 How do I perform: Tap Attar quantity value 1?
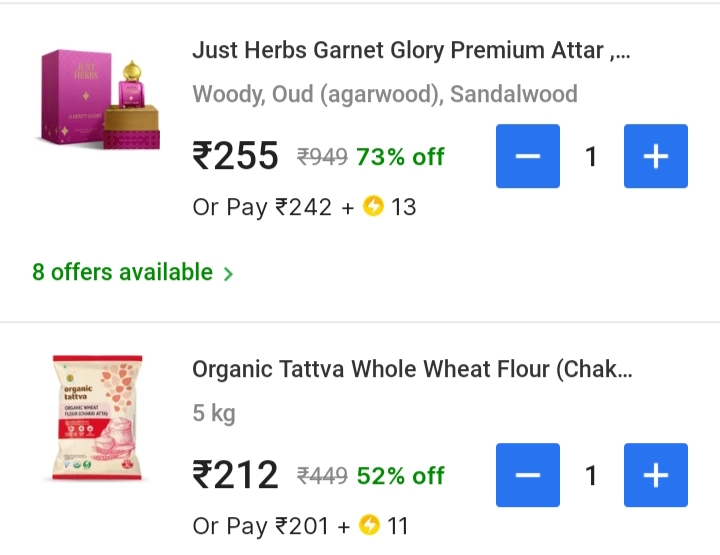pyautogui.click(x=591, y=156)
